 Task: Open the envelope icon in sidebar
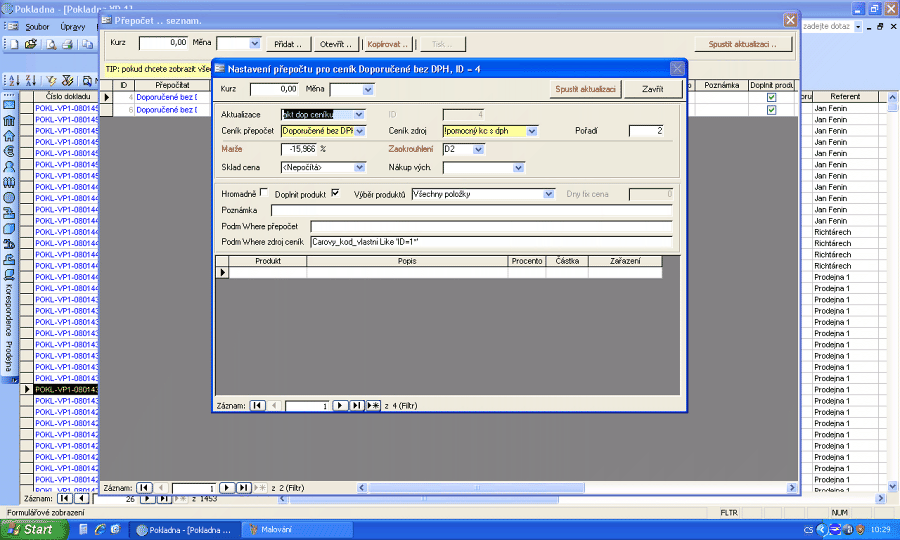(x=9, y=105)
